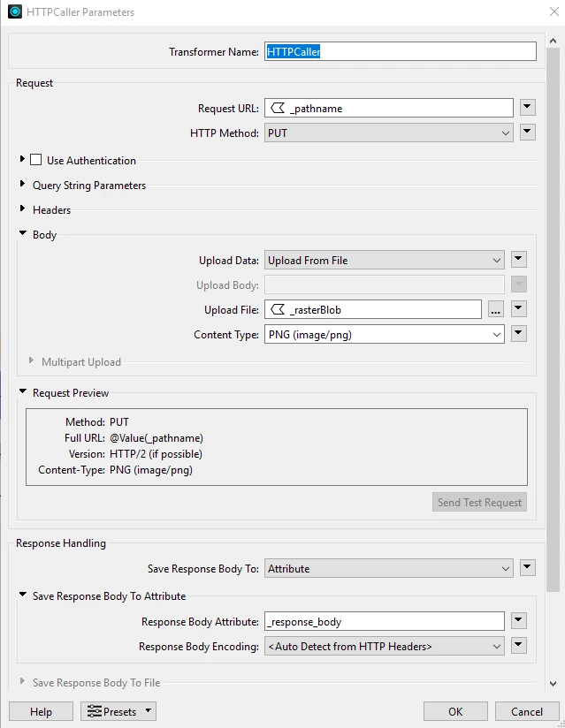Click the Transformer Name input field
The width and height of the screenshot is (565, 728).
pyautogui.click(x=401, y=51)
